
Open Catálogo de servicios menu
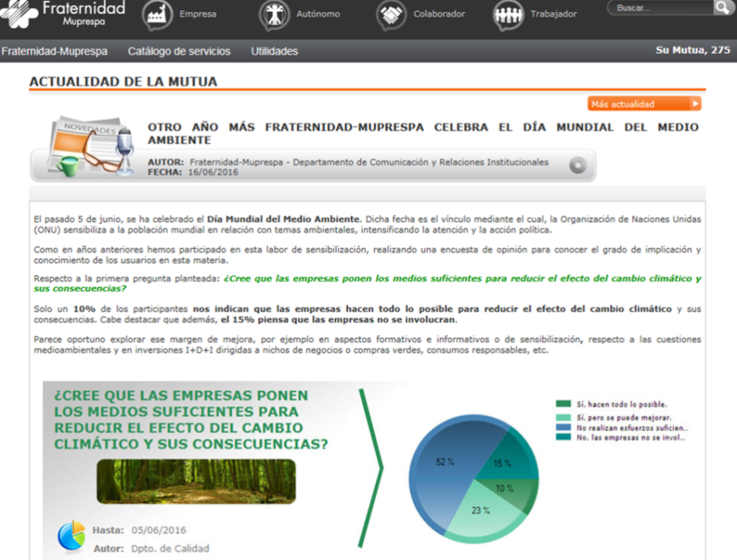pyautogui.click(x=179, y=51)
